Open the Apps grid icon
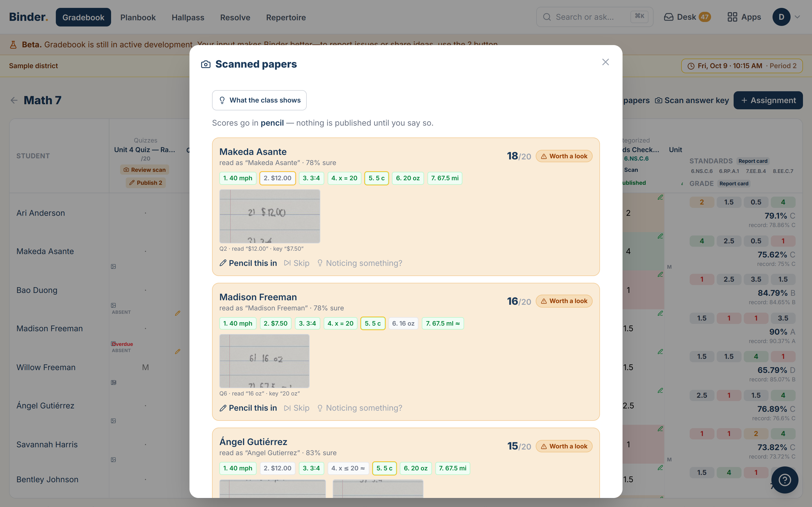This screenshot has width=812, height=507. click(x=732, y=17)
